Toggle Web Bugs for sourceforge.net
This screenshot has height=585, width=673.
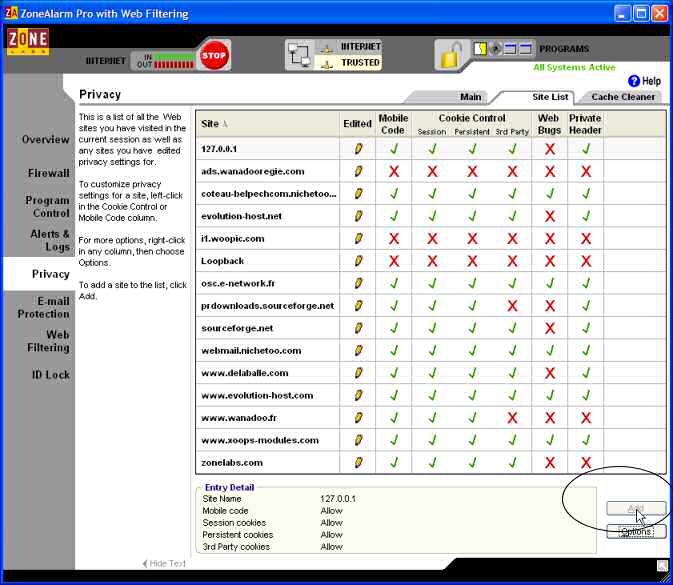[x=550, y=328]
